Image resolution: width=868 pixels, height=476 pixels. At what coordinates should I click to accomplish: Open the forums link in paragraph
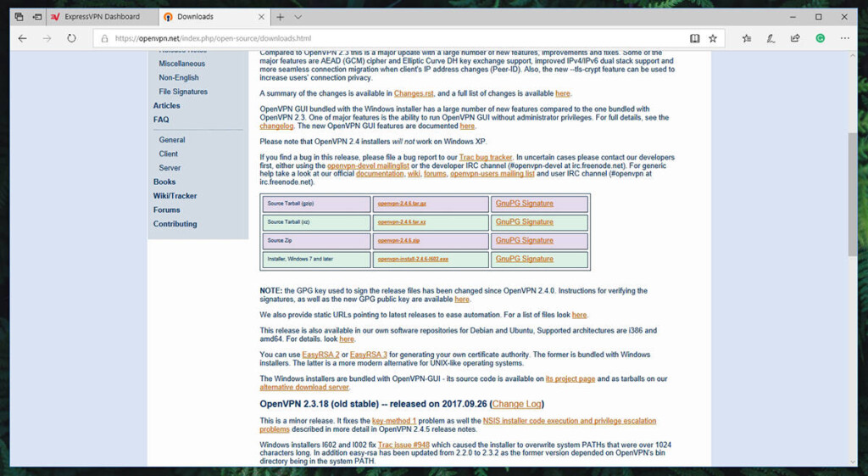(x=435, y=173)
